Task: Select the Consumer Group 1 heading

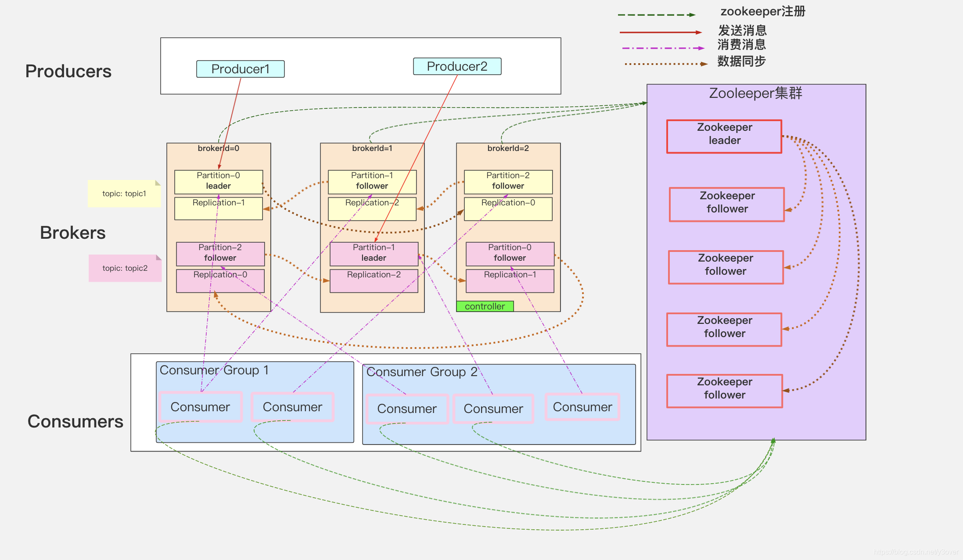Action: pyautogui.click(x=214, y=370)
